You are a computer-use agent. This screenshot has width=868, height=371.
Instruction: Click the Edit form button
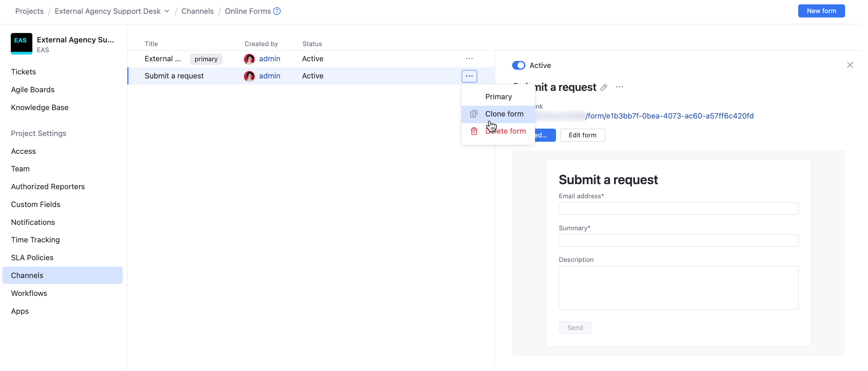[582, 135]
